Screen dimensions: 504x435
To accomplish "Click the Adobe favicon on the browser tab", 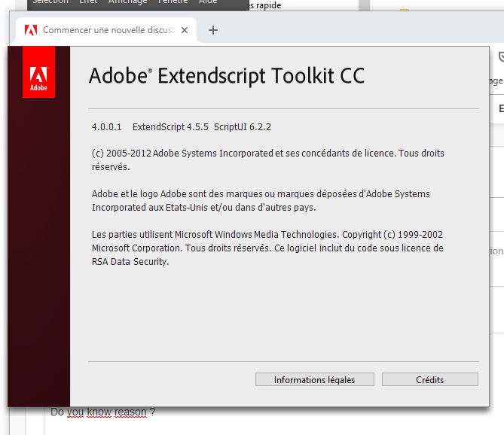I will point(30,30).
